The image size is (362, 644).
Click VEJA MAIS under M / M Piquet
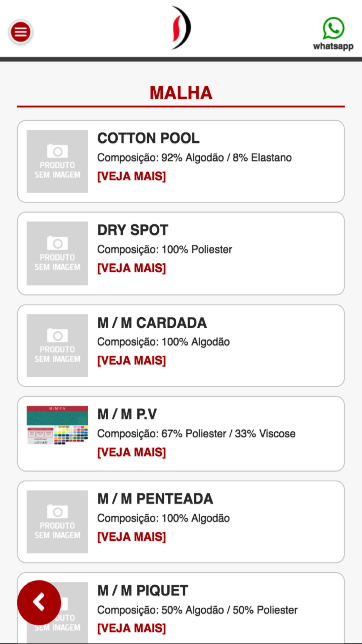(131, 628)
